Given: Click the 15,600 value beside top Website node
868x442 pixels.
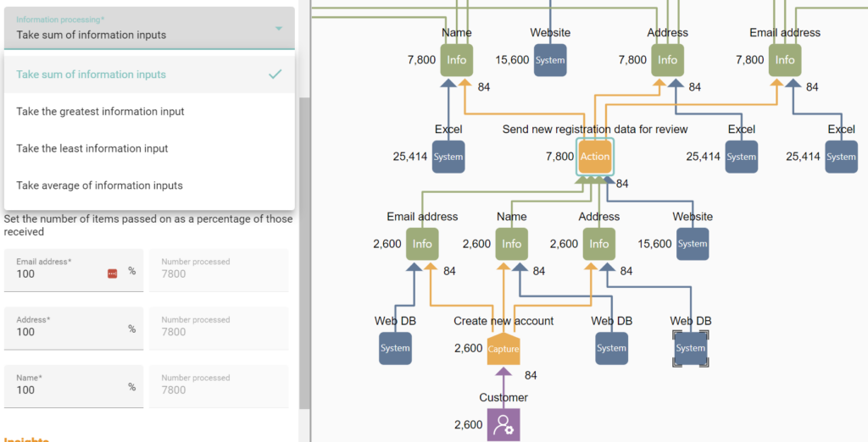Looking at the screenshot, I should (512, 60).
